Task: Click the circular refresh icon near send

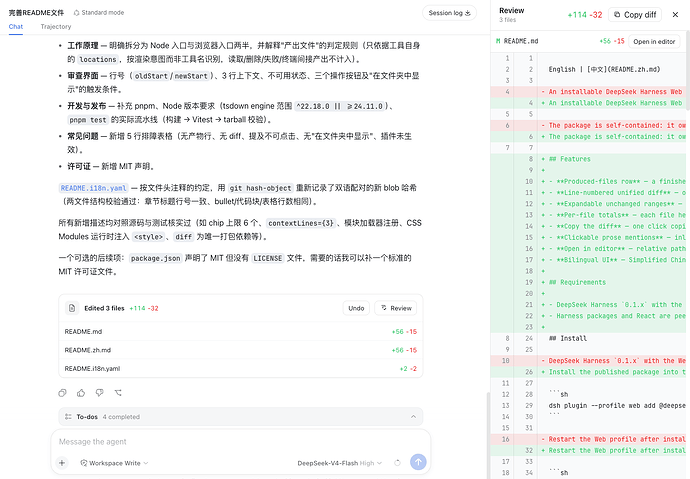Action: coord(397,463)
